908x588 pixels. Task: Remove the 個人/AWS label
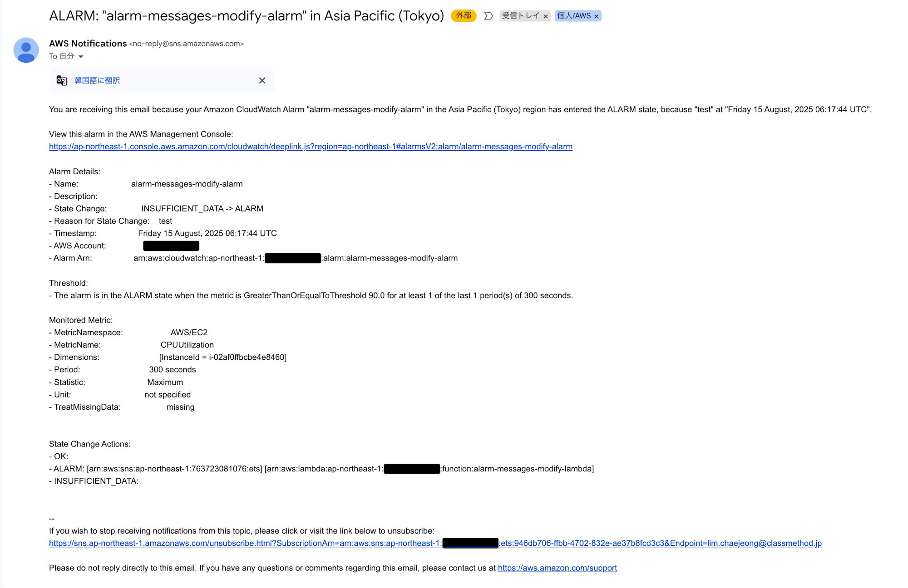[597, 16]
